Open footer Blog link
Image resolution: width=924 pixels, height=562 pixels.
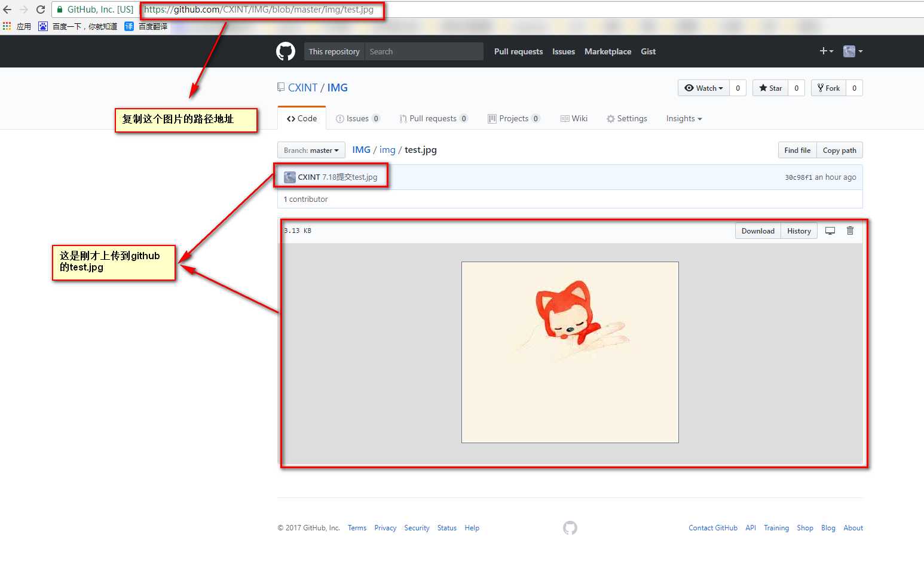tap(828, 528)
